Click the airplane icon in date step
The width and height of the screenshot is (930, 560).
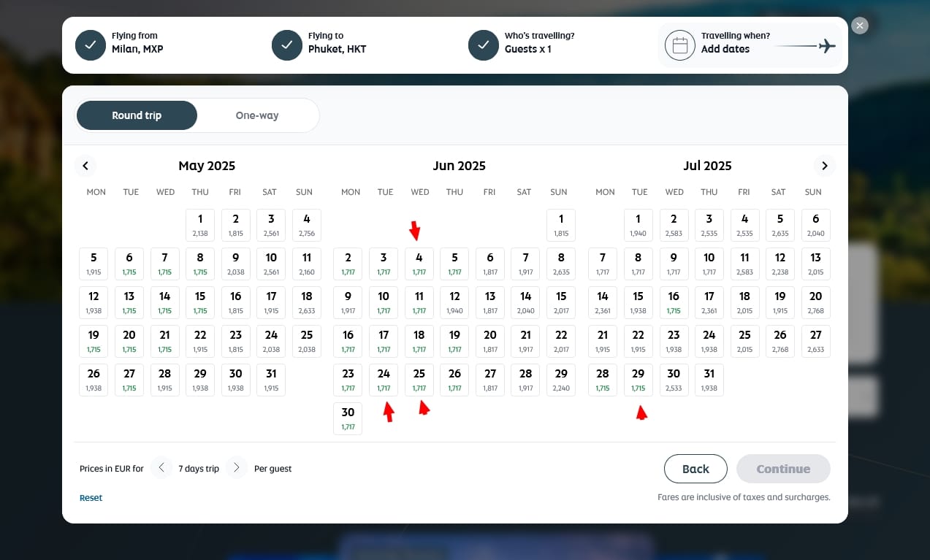[x=826, y=46]
